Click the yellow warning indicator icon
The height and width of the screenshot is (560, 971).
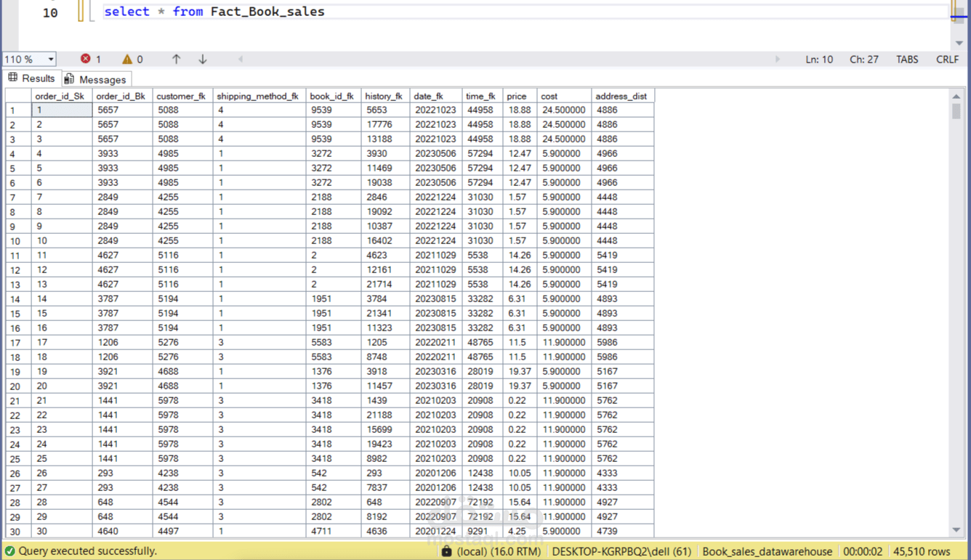127,59
